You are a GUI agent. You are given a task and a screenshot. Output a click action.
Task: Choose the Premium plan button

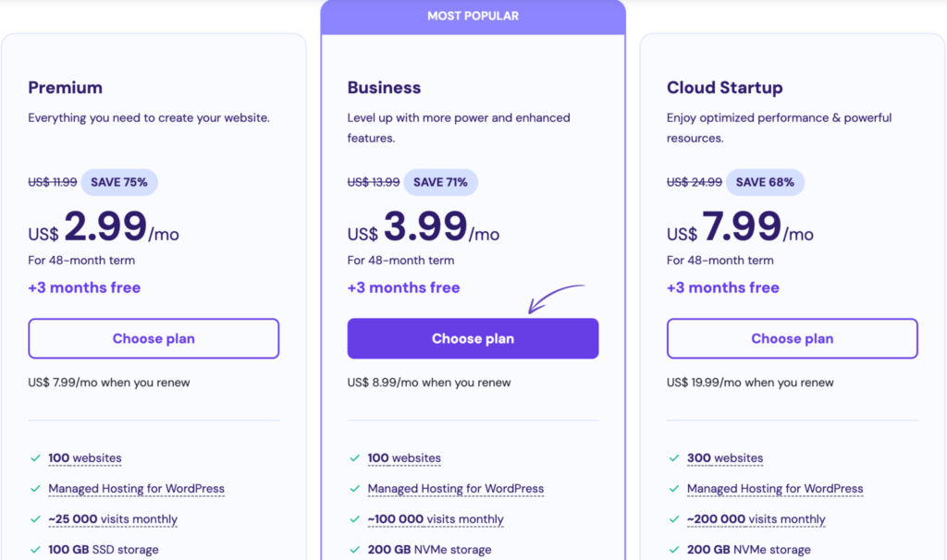pos(154,338)
